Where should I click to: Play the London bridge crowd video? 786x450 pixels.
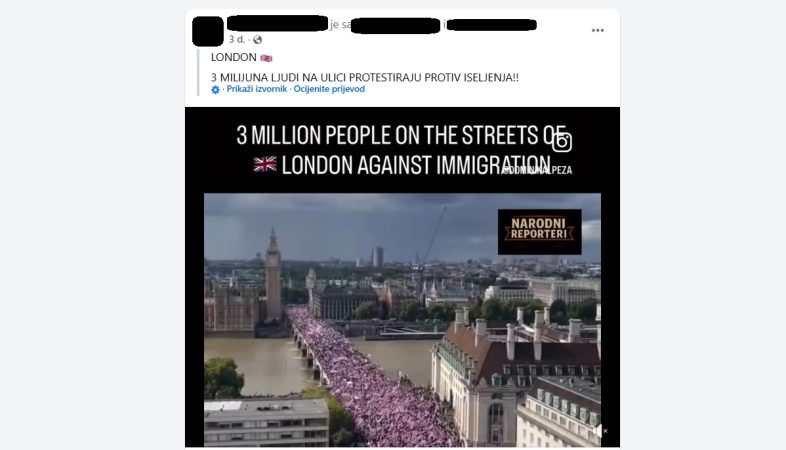402,320
